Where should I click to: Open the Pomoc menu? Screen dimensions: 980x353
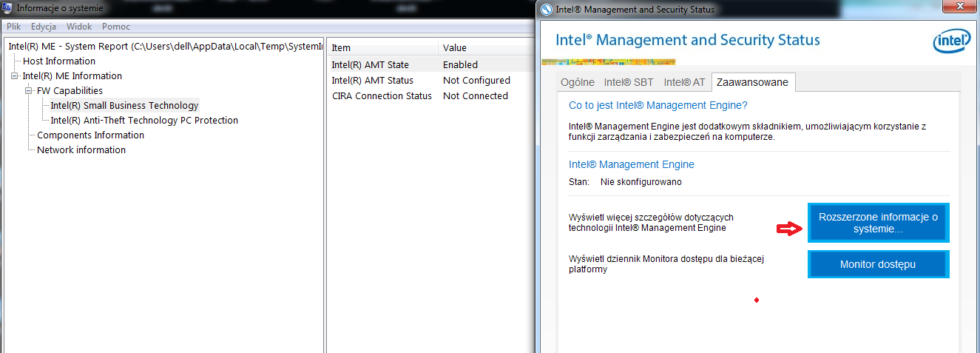(x=116, y=27)
